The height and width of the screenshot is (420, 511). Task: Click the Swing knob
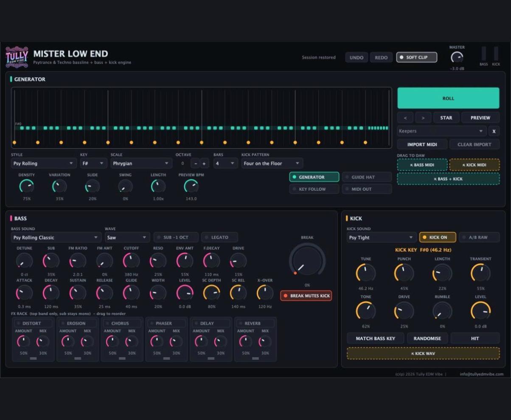pyautogui.click(x=125, y=186)
